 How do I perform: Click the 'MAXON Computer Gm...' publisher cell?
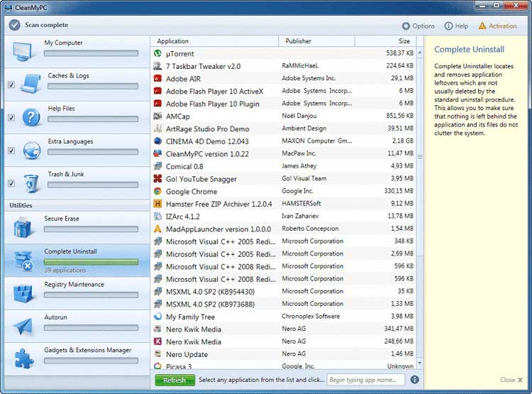point(317,141)
